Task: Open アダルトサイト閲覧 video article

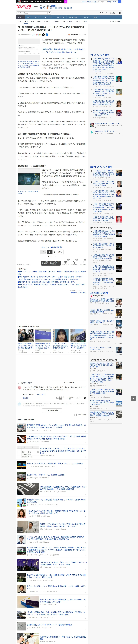Action: (55, 463)
